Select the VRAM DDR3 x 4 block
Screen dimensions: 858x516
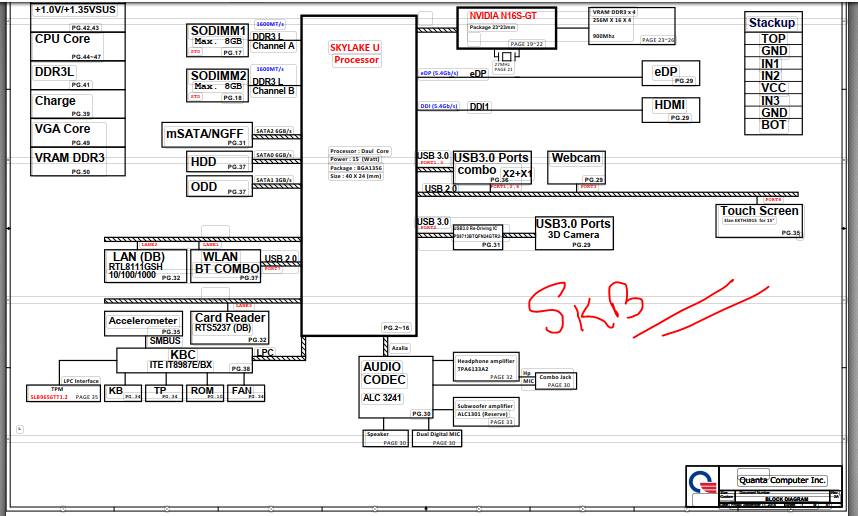pyautogui.click(x=631, y=26)
